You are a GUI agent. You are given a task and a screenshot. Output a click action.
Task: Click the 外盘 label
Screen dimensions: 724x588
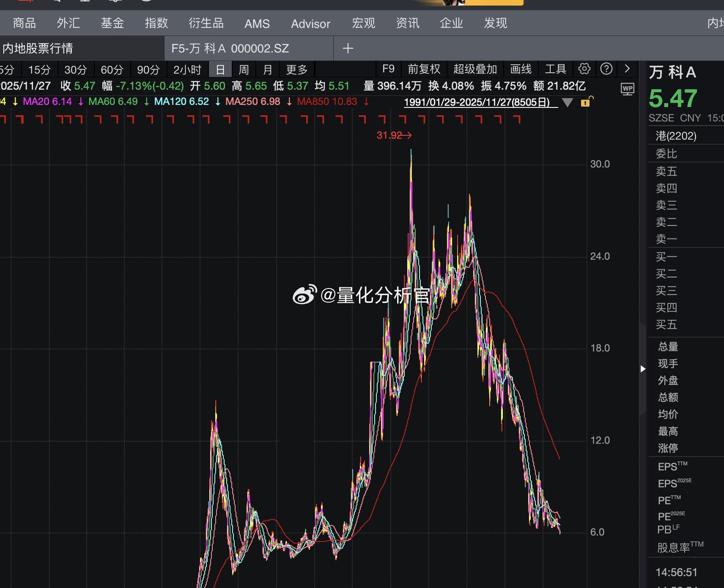pos(668,381)
